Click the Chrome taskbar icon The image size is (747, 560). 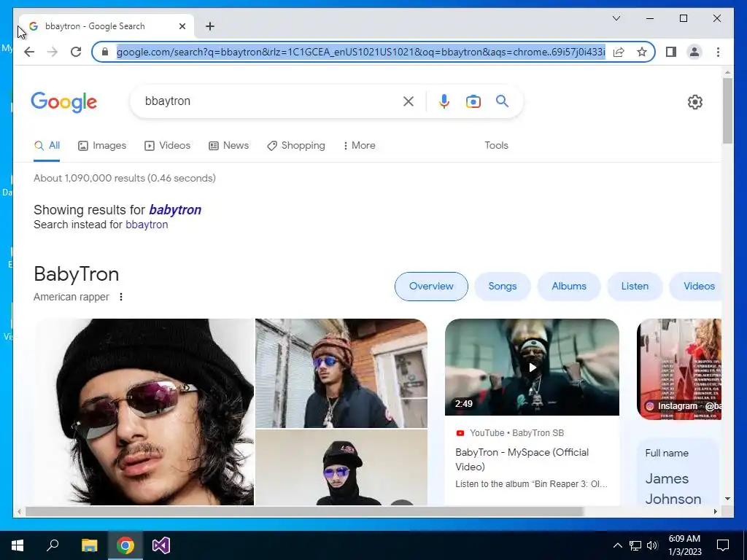[125, 545]
